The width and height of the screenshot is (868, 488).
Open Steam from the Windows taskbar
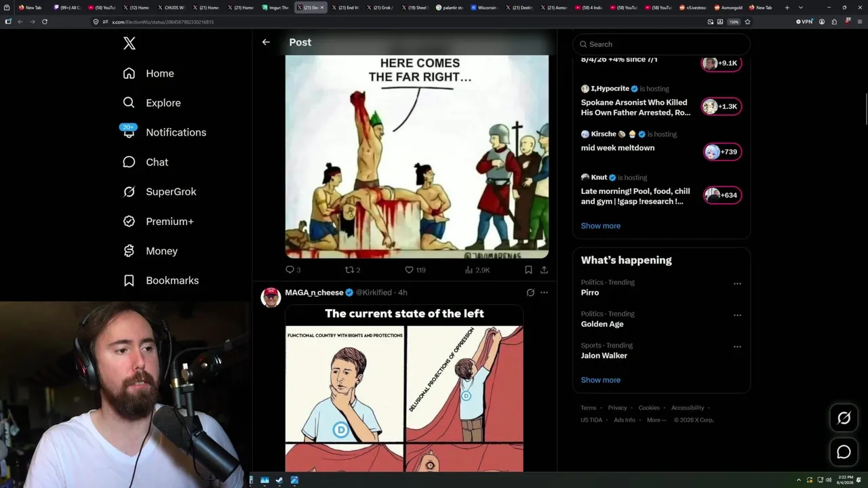[279, 481]
